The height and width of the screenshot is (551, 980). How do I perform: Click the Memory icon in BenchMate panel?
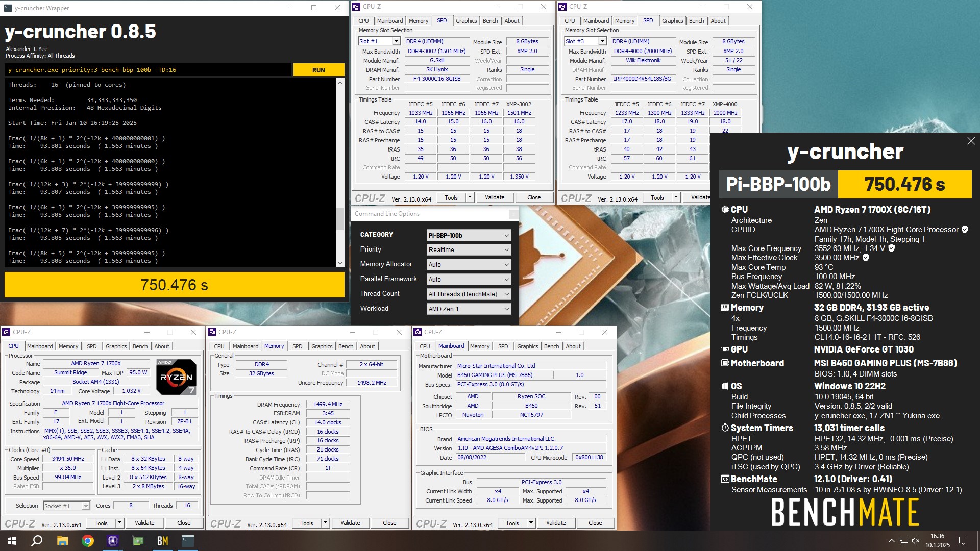(x=725, y=308)
